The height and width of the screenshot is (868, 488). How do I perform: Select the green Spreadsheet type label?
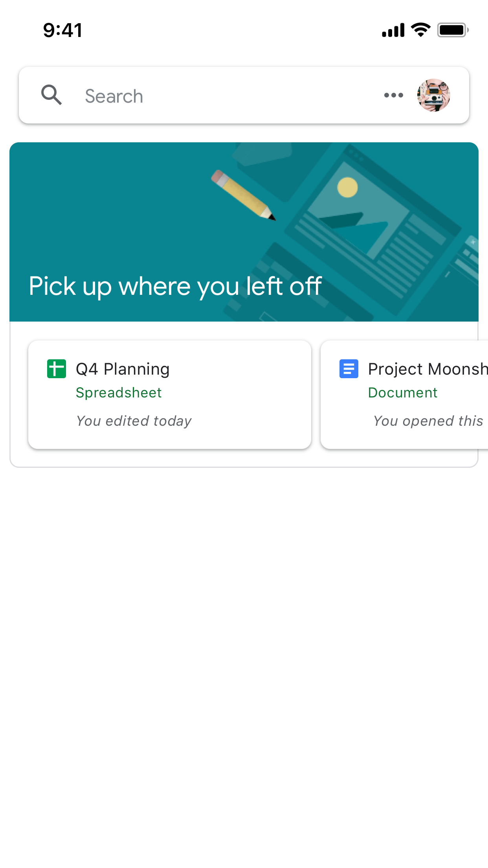[119, 393]
